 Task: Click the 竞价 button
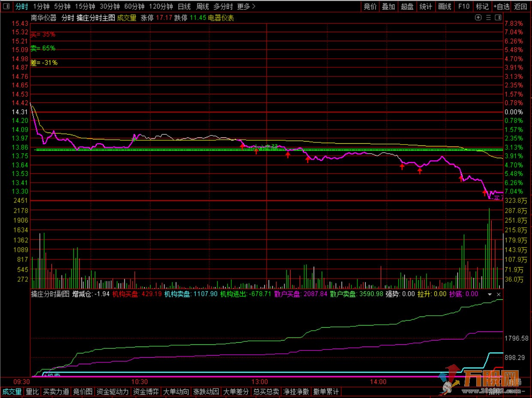[370, 6]
